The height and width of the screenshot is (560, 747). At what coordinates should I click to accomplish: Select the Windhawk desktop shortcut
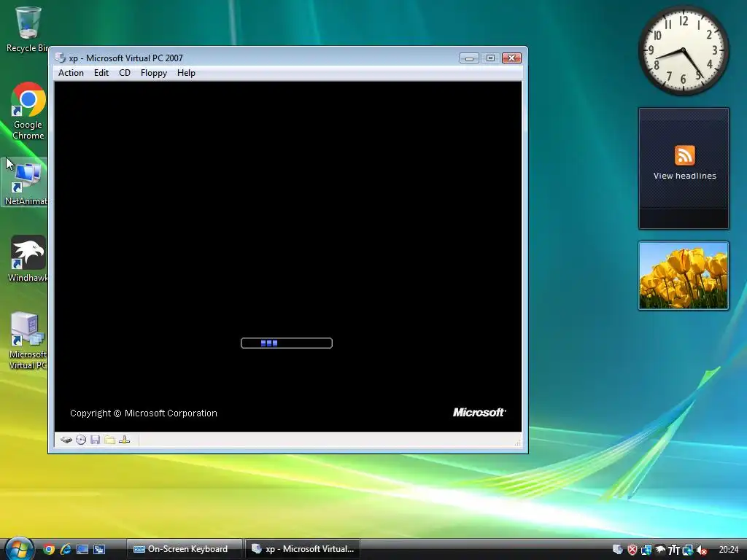point(28,259)
